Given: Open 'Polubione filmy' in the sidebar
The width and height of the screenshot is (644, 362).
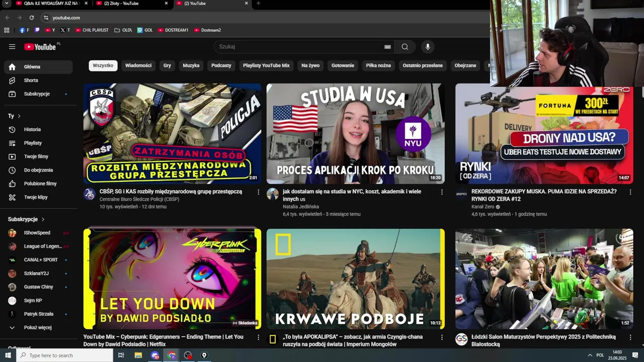Looking at the screenshot, I should pos(39,184).
